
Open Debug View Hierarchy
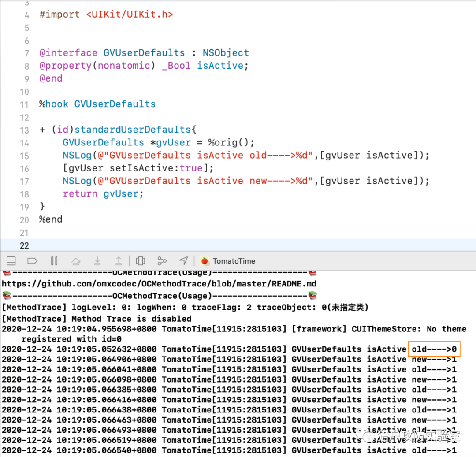[141, 261]
